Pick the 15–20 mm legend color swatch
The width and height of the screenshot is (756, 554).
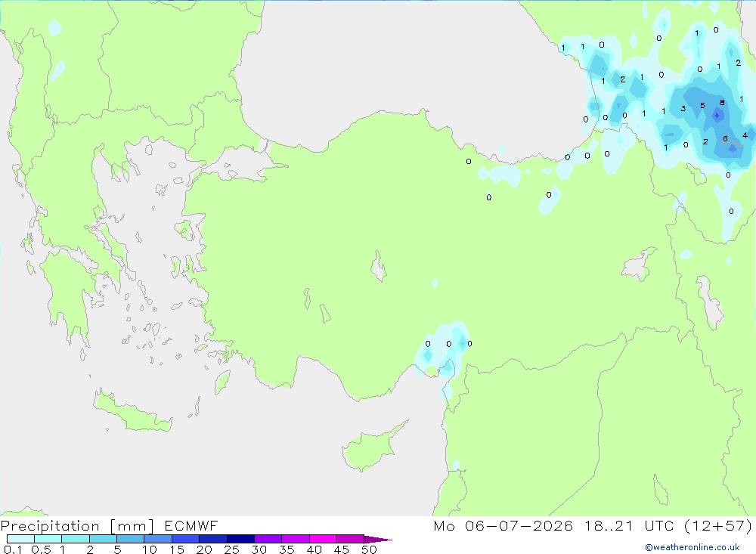[186, 539]
